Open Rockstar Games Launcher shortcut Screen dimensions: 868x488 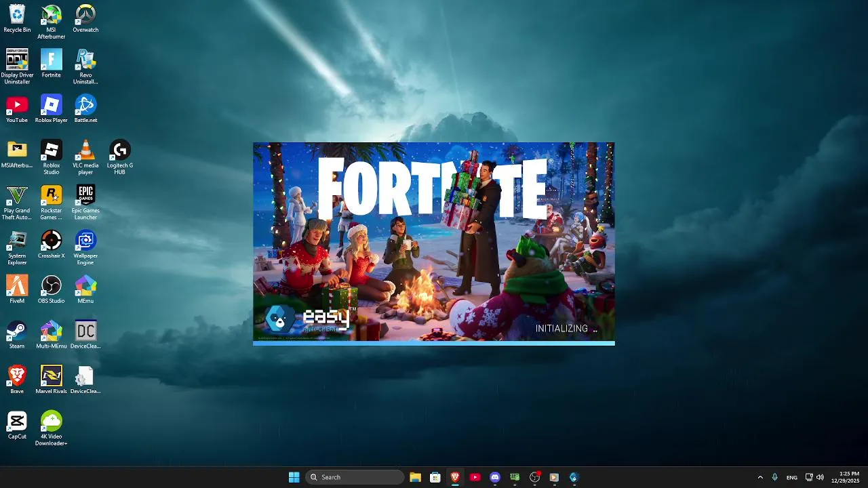coord(52,203)
